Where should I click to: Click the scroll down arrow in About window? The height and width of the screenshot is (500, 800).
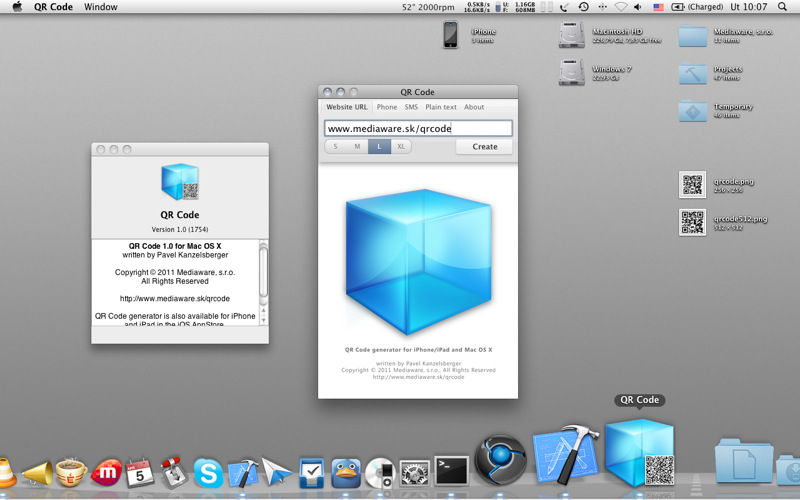pos(263,320)
